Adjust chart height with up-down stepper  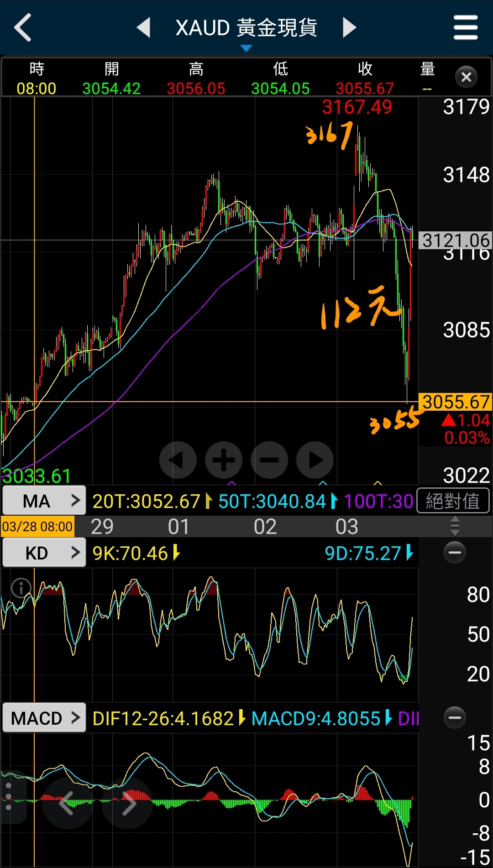click(x=455, y=527)
